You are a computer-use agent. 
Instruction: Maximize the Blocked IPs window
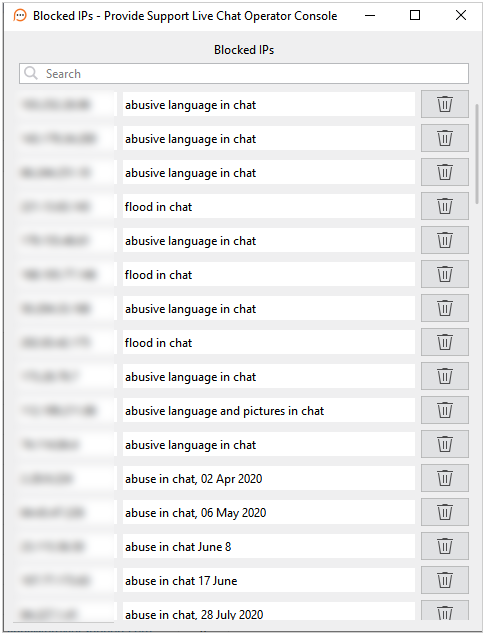click(415, 15)
